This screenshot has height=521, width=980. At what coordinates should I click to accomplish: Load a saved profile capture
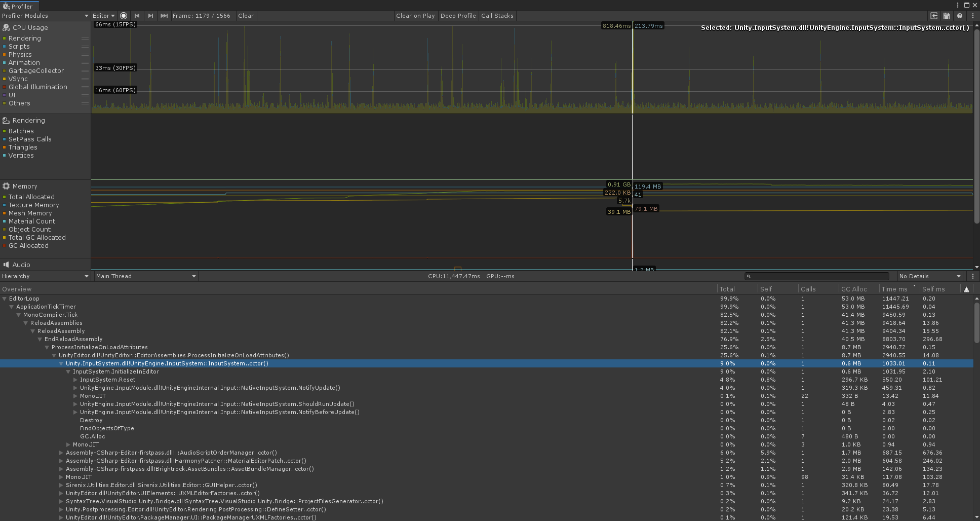coord(934,16)
